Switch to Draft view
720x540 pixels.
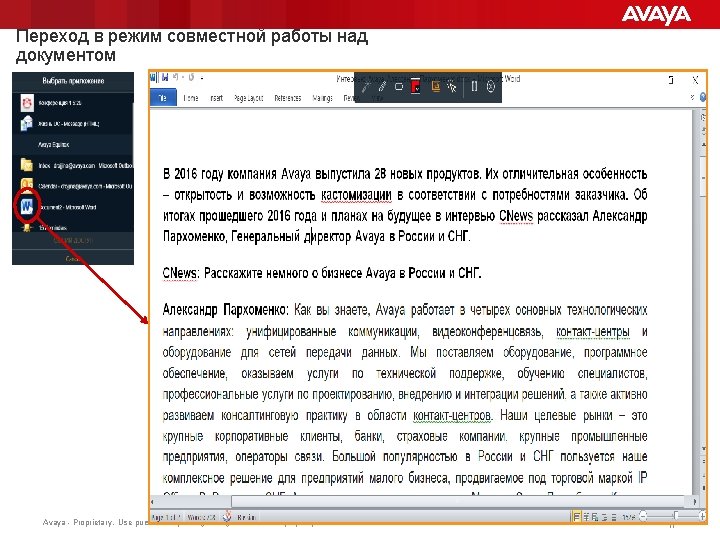coord(613,517)
